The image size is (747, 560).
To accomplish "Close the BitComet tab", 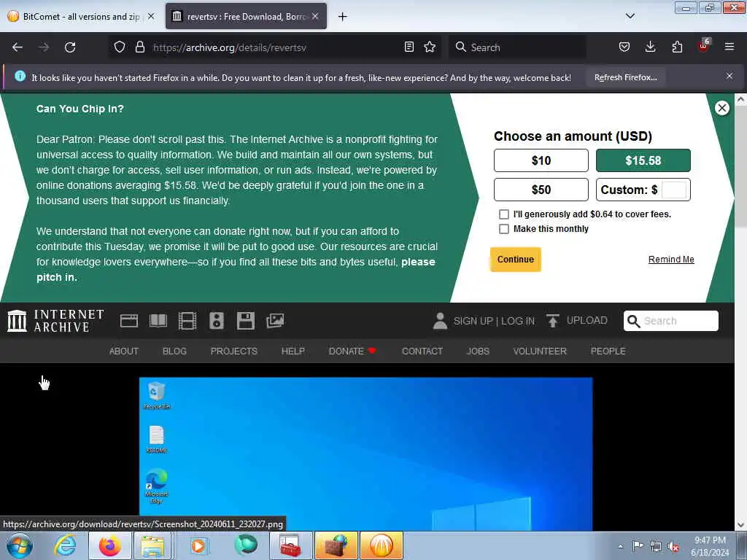I will [x=151, y=16].
